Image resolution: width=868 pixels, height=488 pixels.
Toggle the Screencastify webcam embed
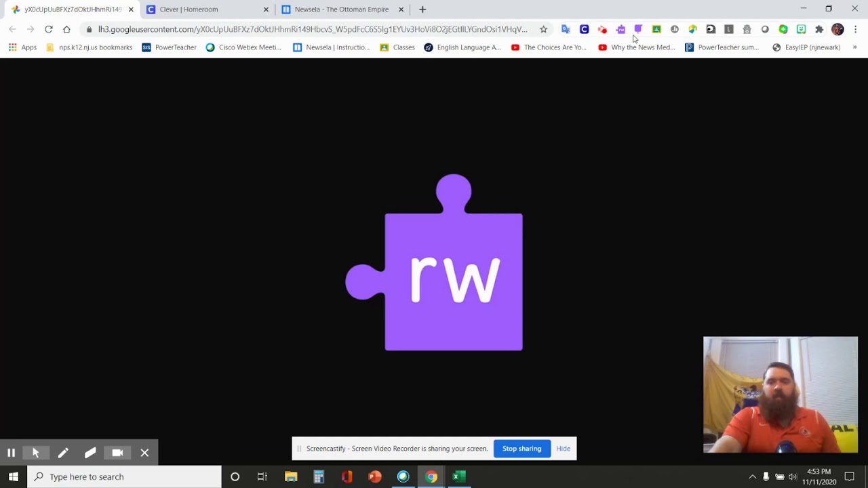tap(117, 453)
